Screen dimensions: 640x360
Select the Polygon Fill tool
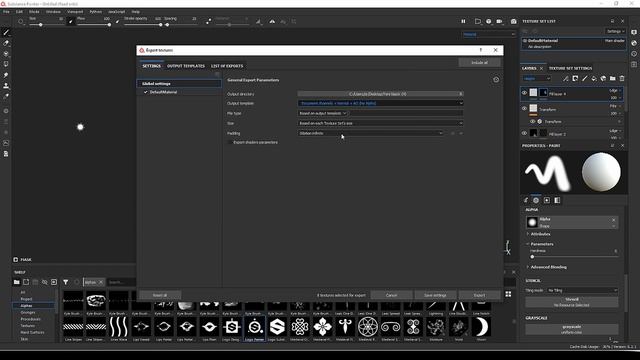pos(6,64)
